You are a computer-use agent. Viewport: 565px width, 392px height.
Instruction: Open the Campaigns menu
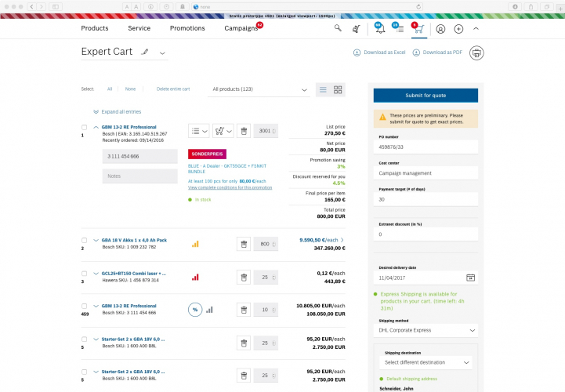coord(241,28)
